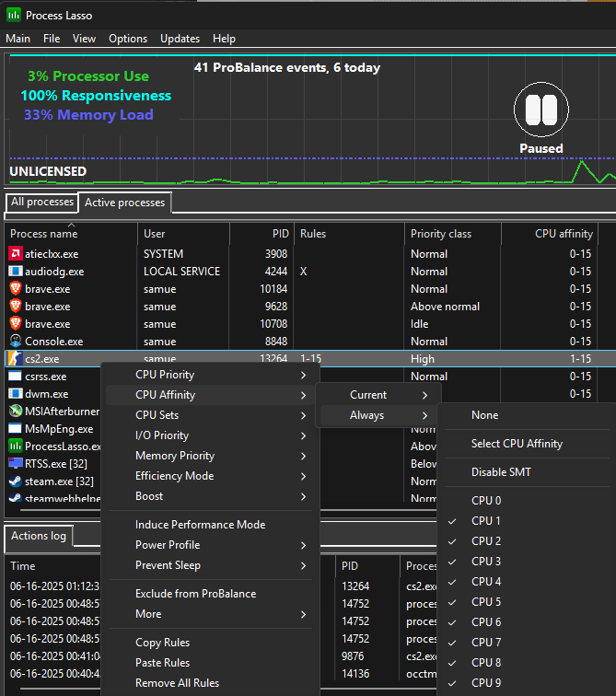The width and height of the screenshot is (616, 696).
Task: Click the MSIAfterburner process icon
Action: 15,411
